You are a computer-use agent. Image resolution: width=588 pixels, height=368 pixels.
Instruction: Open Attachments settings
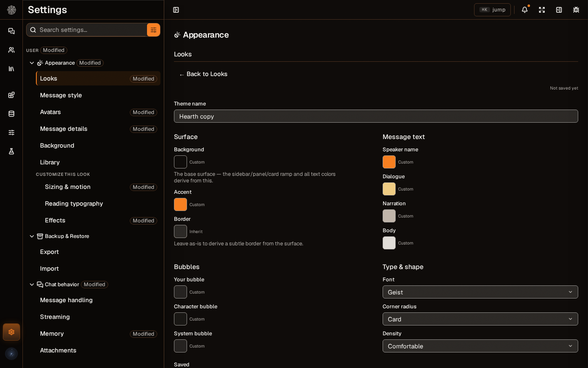coord(98,350)
